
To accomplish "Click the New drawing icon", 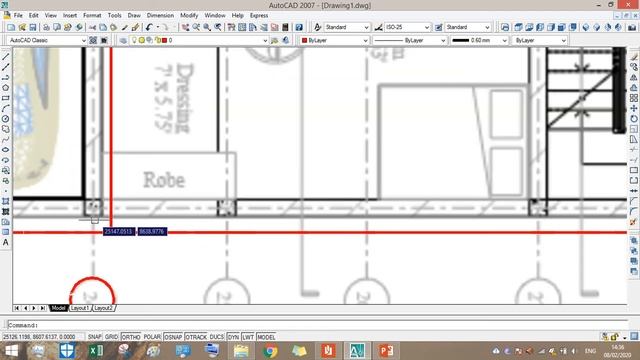I will (x=11, y=27).
